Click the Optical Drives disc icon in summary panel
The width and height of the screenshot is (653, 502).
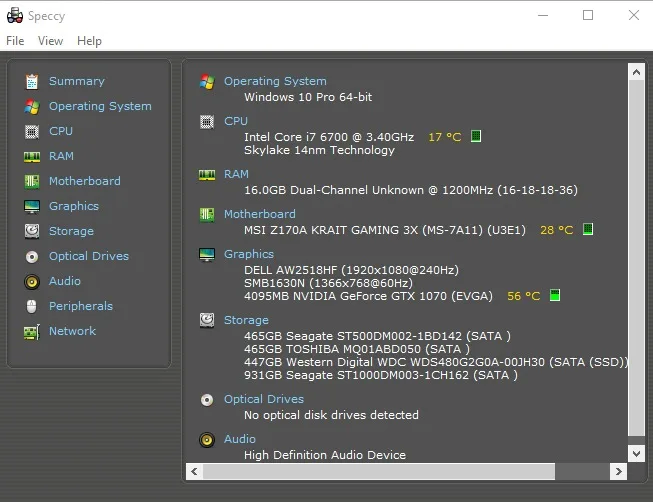click(x=207, y=400)
